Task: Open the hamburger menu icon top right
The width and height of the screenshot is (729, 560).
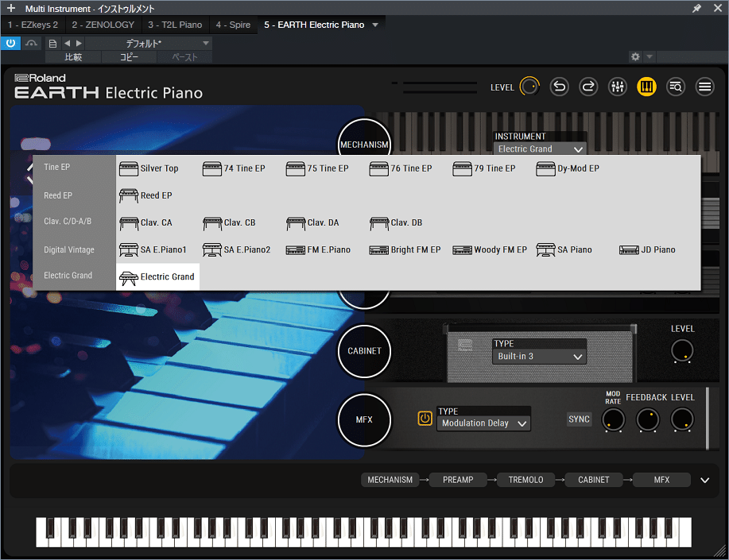Action: coord(704,87)
